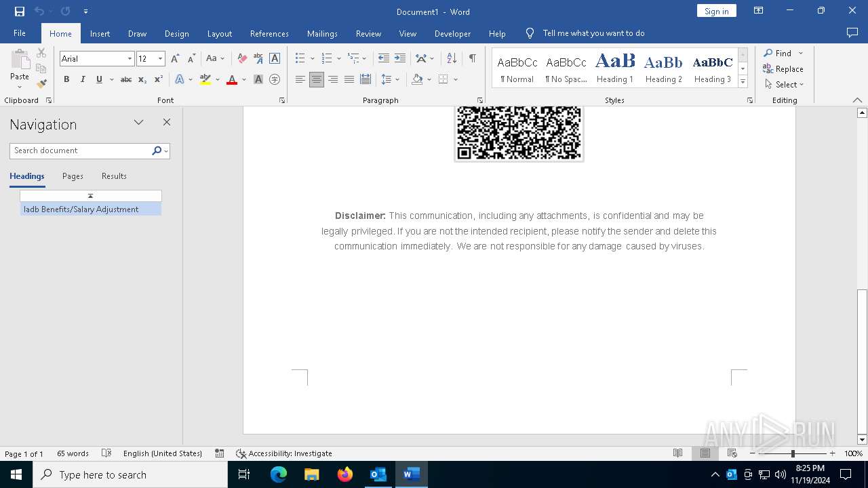
Task: Click the spelling proofing icon in status bar
Action: 106,453
